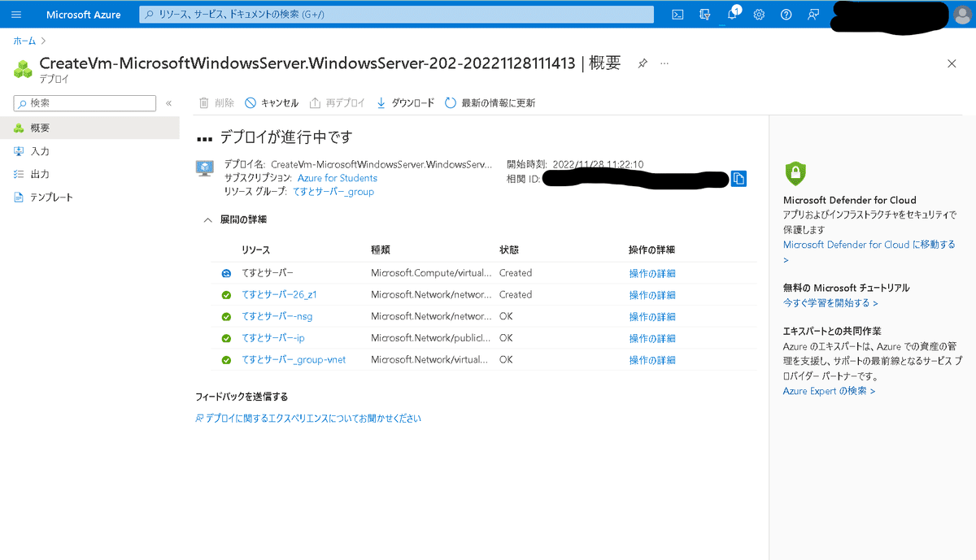Download the deployment with ダウンロード
The width and height of the screenshot is (976, 560).
405,103
